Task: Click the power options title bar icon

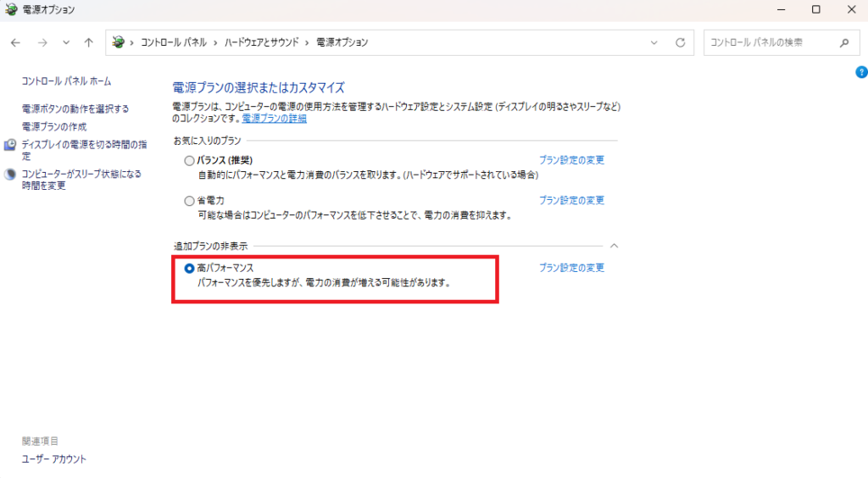Action: coord(11,9)
